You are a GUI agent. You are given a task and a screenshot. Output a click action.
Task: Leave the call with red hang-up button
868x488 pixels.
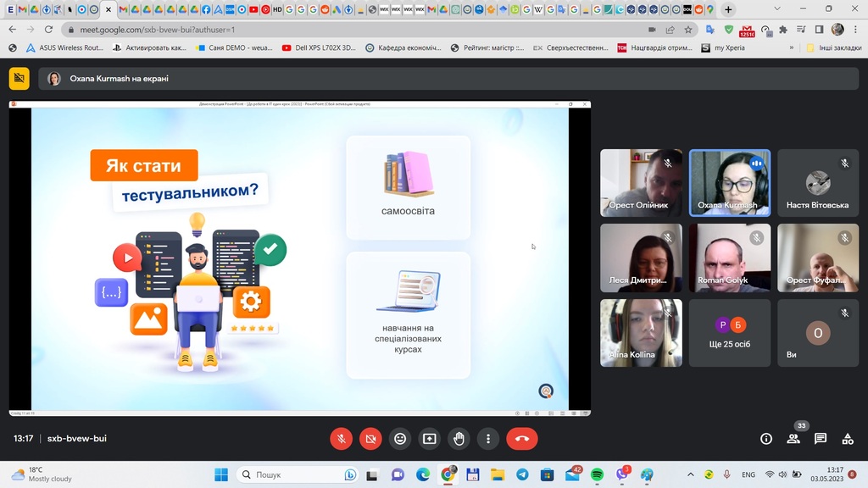[x=521, y=439]
